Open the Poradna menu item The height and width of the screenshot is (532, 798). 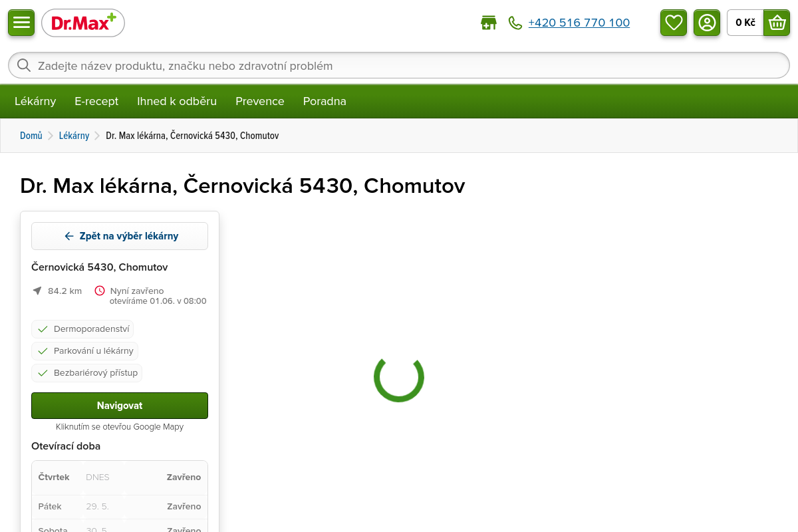(325, 101)
